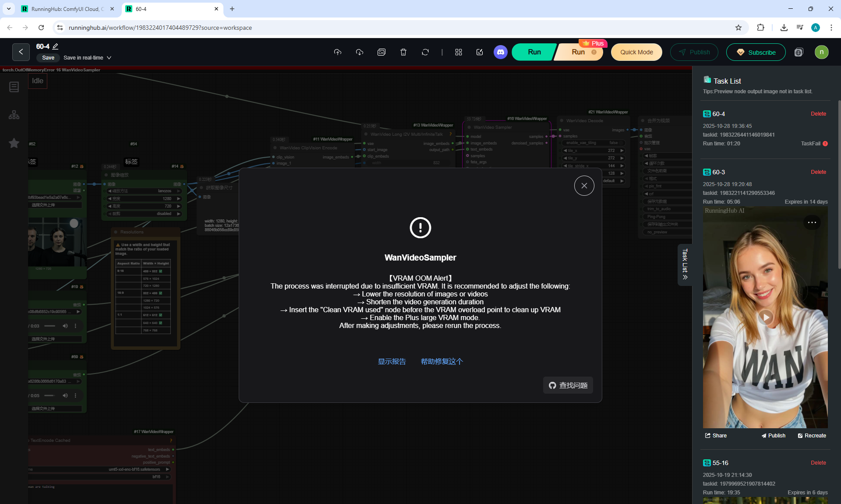Expand the Save in real-time dropdown
This screenshot has height=504, width=841.
coord(109,58)
